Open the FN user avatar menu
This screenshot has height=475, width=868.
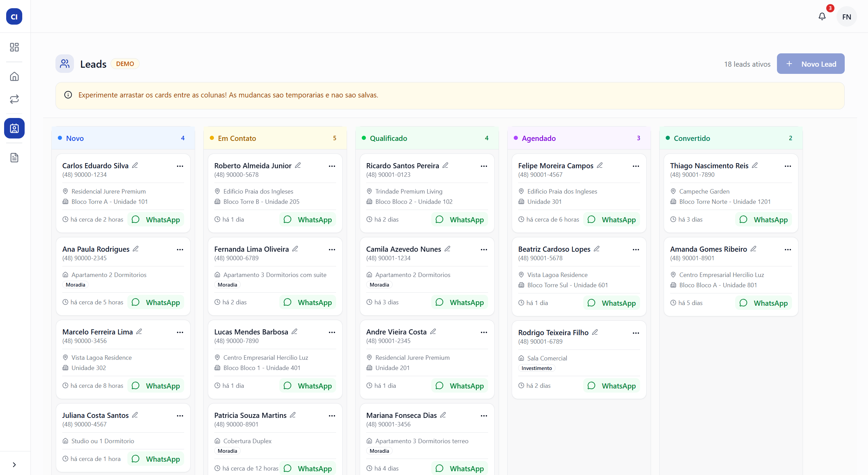pyautogui.click(x=846, y=16)
